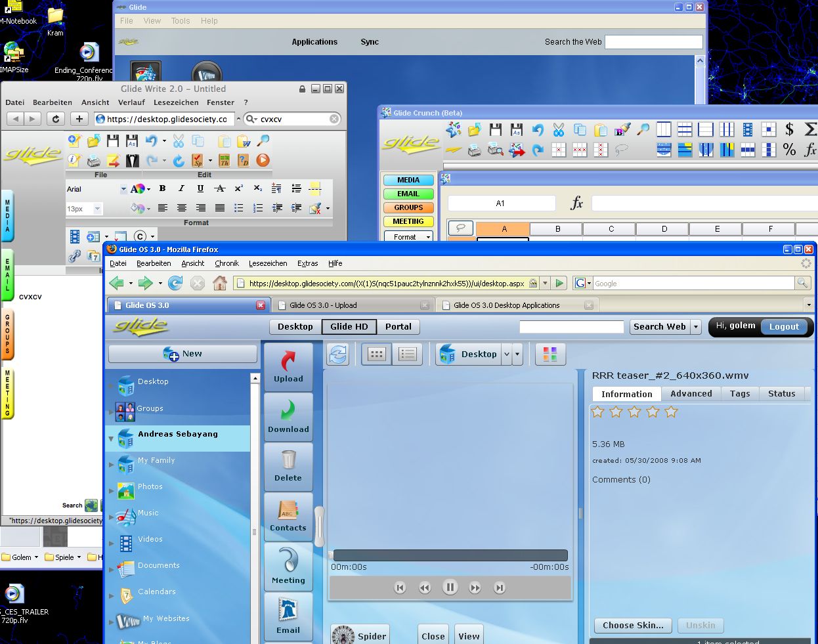Open the text color dropdown in Glide Write
818x644 pixels.
tap(149, 189)
